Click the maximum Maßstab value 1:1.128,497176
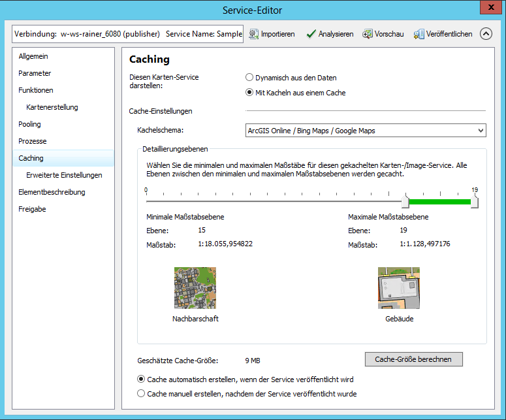This screenshot has height=420, width=506. click(x=425, y=244)
